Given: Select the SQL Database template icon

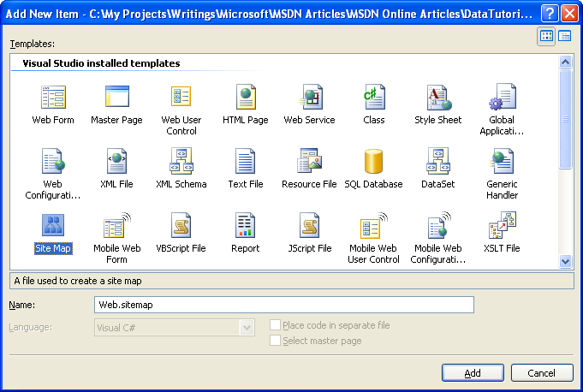Looking at the screenshot, I should (x=373, y=161).
